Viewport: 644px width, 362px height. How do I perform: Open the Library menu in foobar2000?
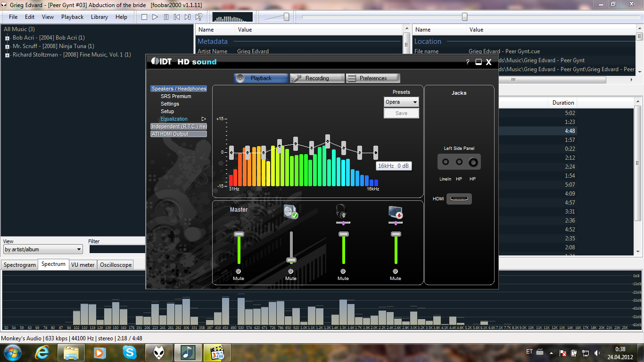coord(99,17)
